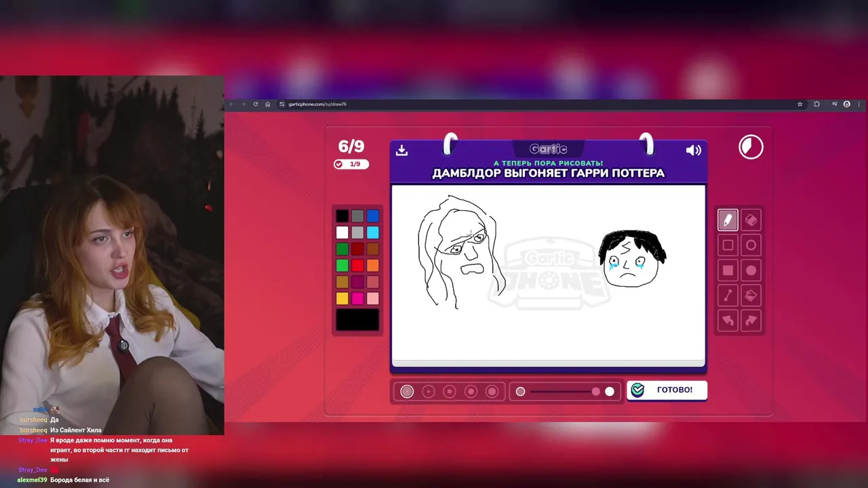Viewport: 868px width, 488px height.
Task: Click the full-opacity white end circle
Action: [610, 391]
